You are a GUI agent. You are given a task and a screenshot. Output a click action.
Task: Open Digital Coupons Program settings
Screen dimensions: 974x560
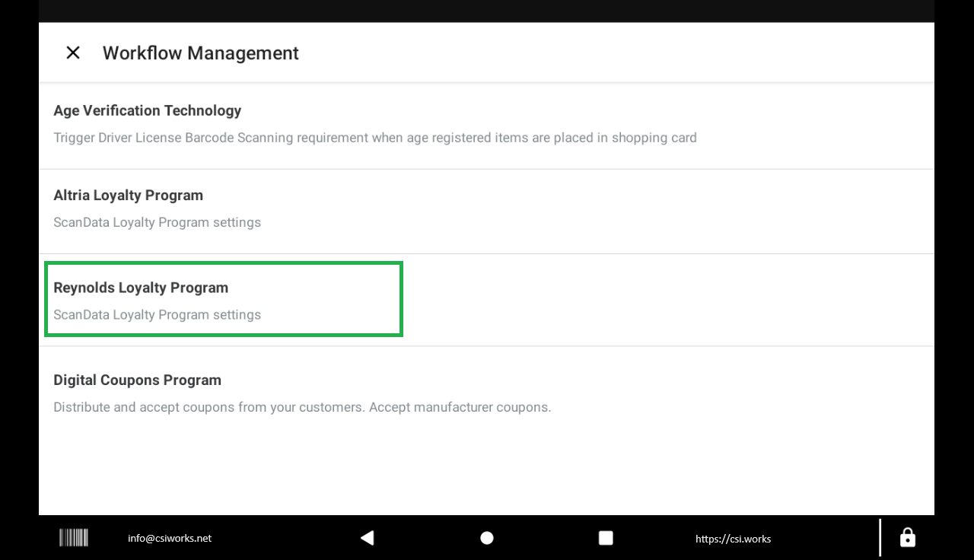pos(486,393)
